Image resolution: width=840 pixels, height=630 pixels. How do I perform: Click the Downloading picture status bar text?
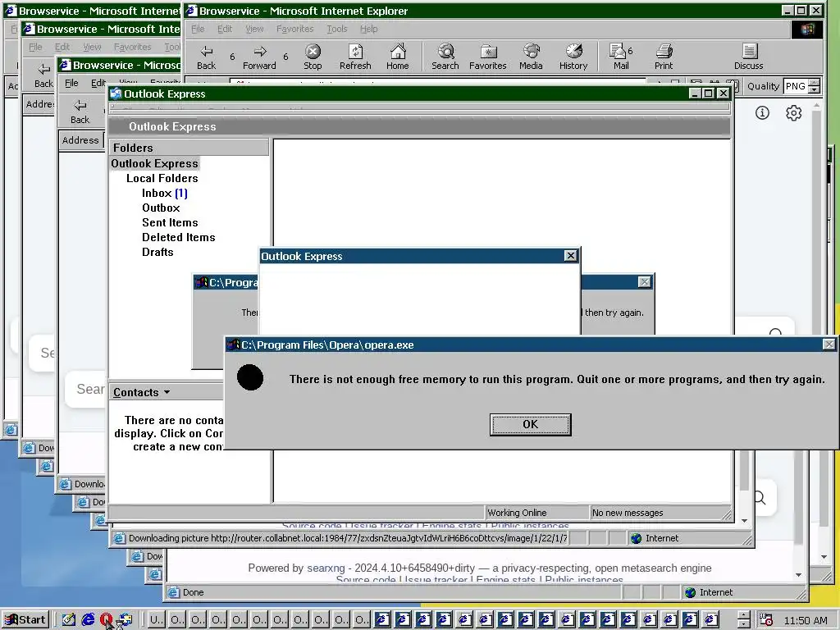(x=347, y=538)
